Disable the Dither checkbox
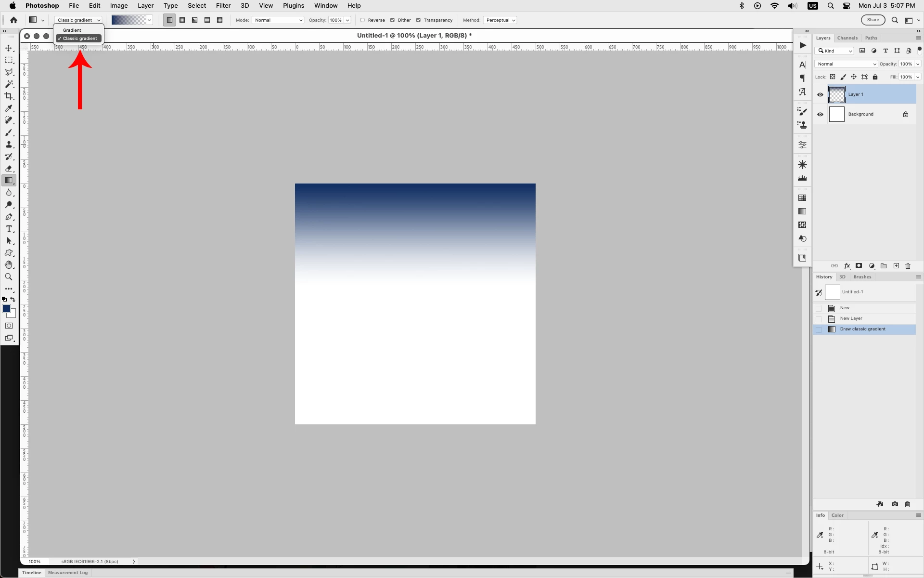924x578 pixels. point(393,20)
